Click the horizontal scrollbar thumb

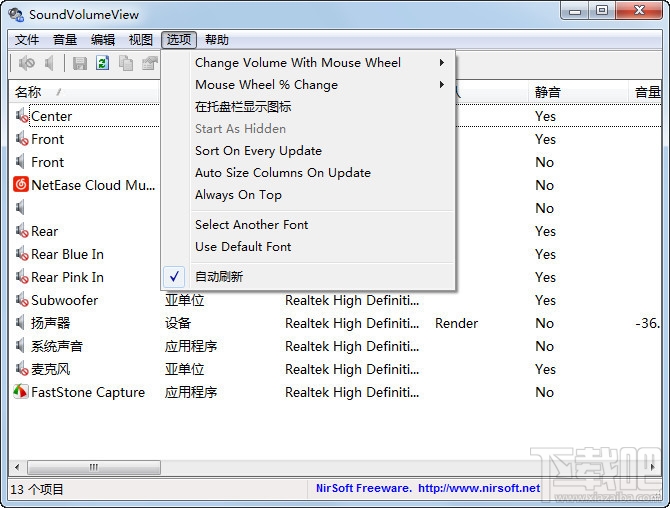[94, 467]
